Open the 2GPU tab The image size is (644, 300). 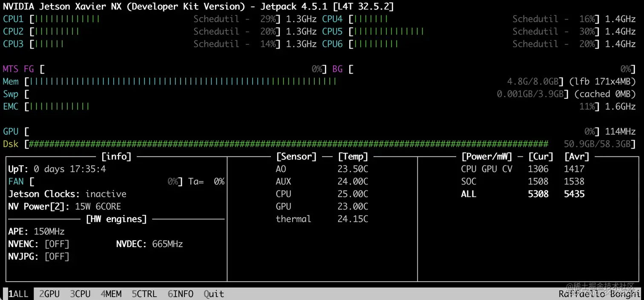click(x=49, y=294)
